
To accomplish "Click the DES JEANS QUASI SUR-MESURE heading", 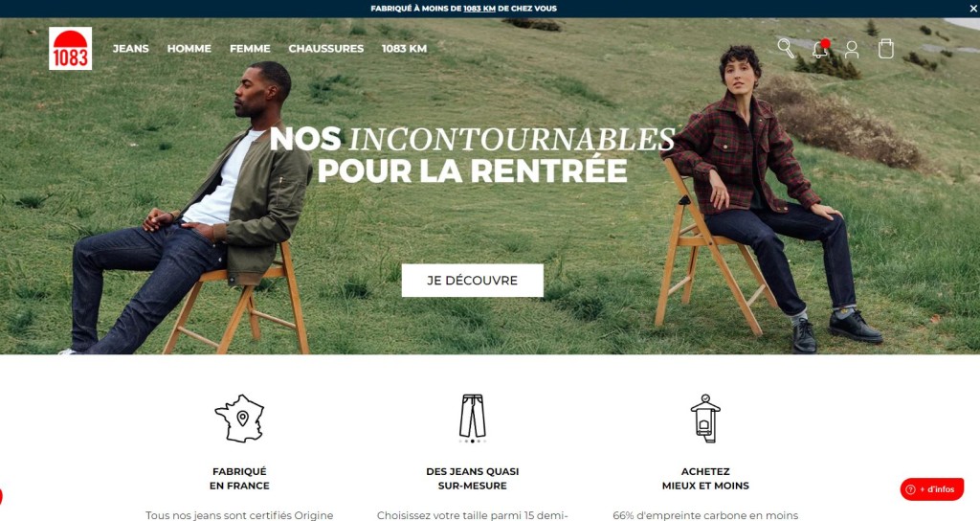I will [473, 479].
